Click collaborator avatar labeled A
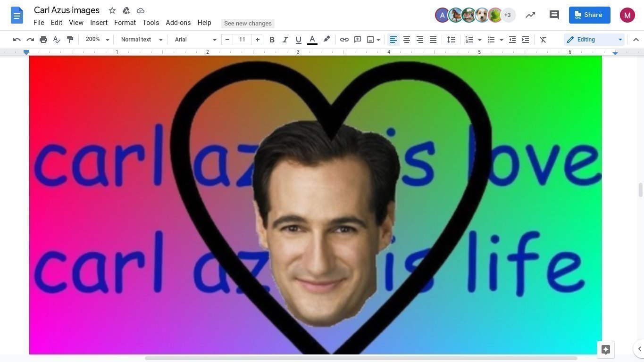The height and width of the screenshot is (362, 644). tap(442, 15)
